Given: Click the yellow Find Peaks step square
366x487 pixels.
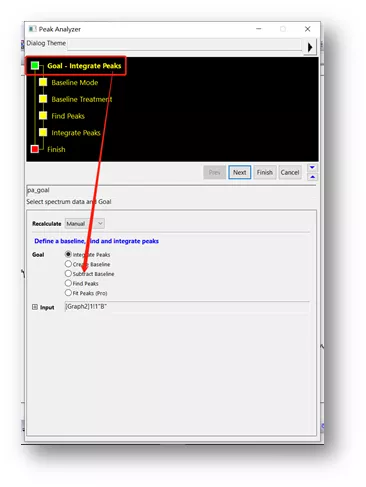Looking at the screenshot, I should 43,116.
